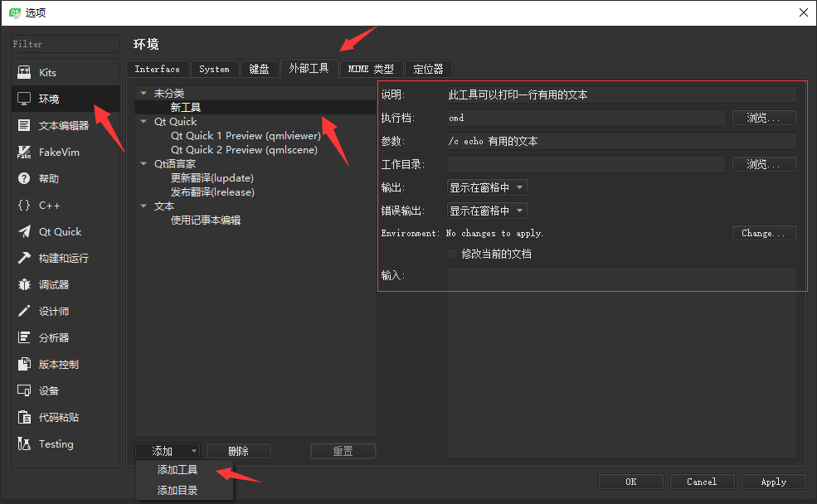The width and height of the screenshot is (817, 504).
Task: Click the 删除 button
Action: click(239, 451)
